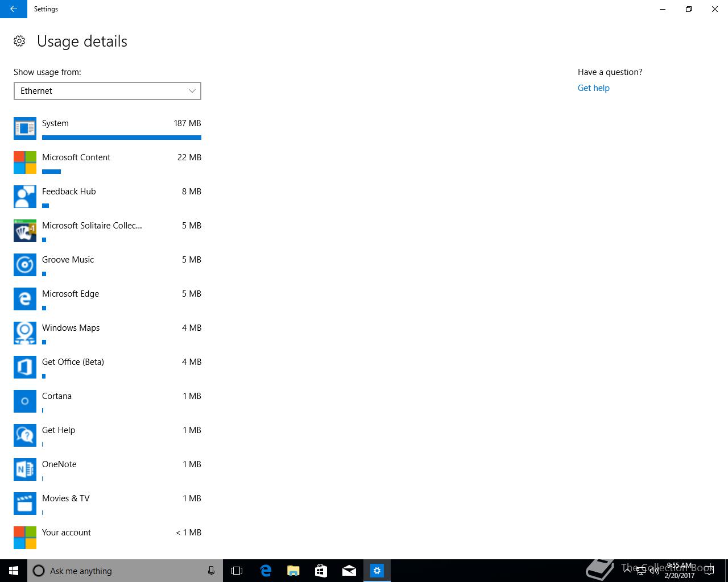This screenshot has width=728, height=582.
Task: Select the Windows Maps label
Action: click(71, 328)
